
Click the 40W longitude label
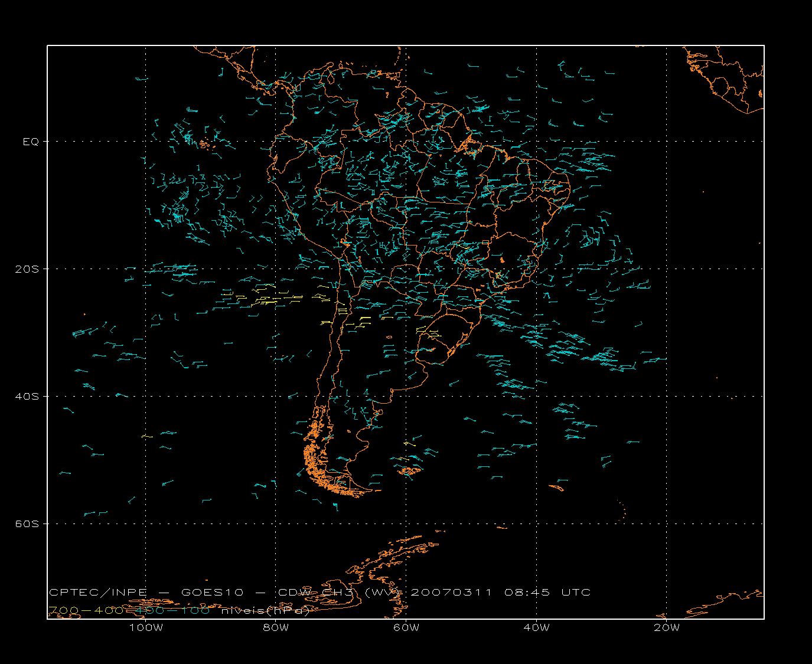tap(536, 628)
